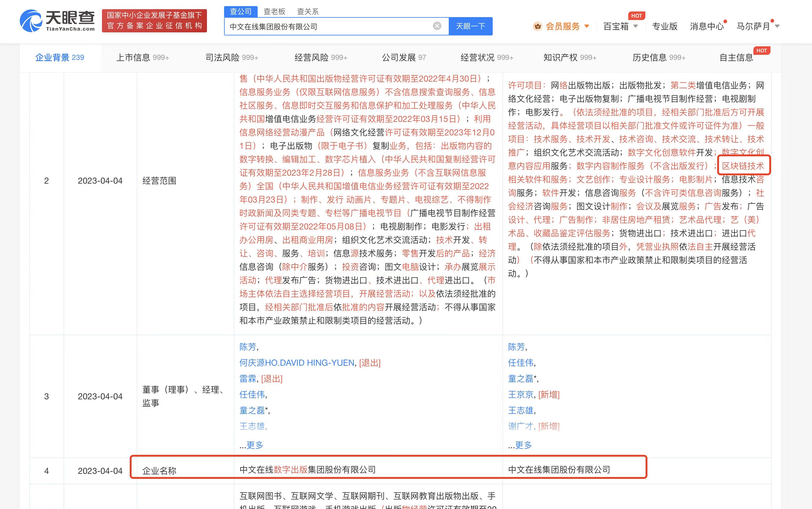This screenshot has height=509, width=812.
Task: Open 童之磊 link in after-change column
Action: (x=520, y=379)
